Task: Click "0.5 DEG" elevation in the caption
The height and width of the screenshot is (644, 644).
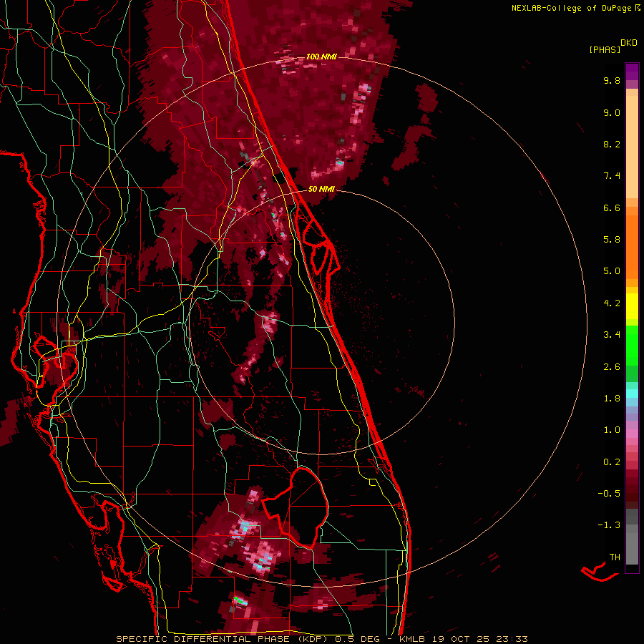Action: [x=357, y=639]
